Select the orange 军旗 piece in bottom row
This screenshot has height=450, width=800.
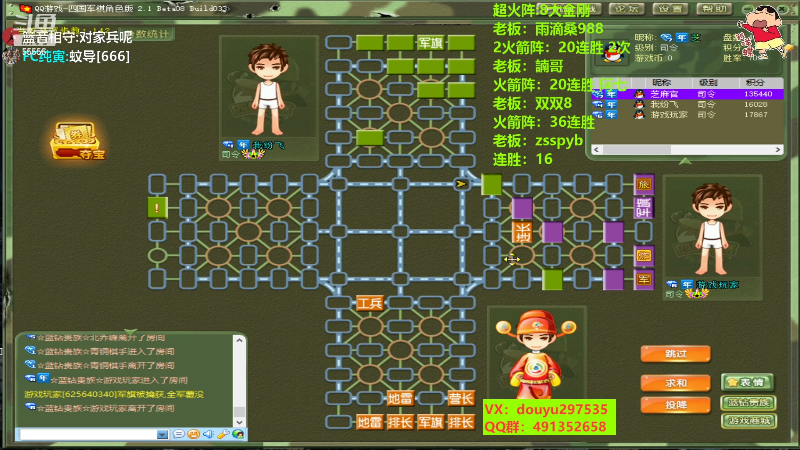431,422
